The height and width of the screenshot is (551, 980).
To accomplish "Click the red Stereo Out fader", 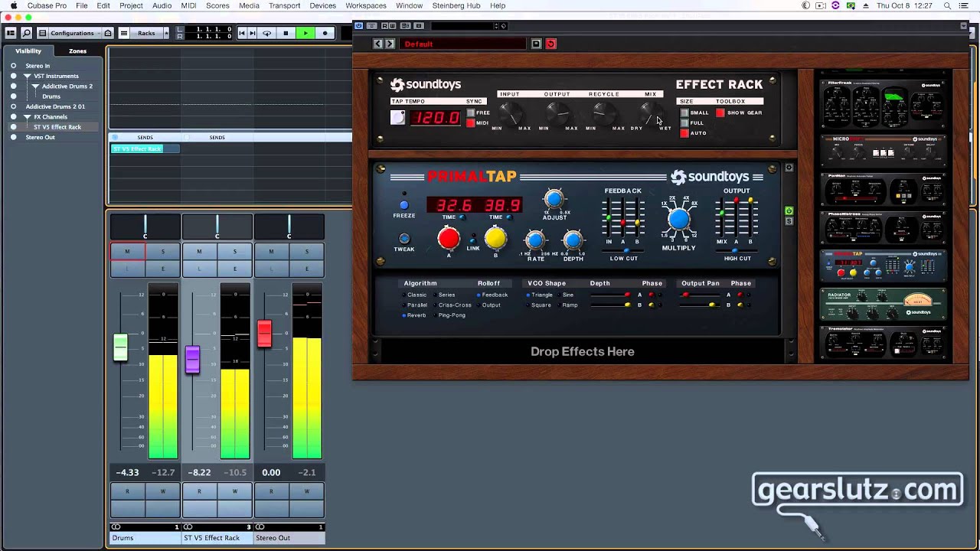I will click(264, 334).
